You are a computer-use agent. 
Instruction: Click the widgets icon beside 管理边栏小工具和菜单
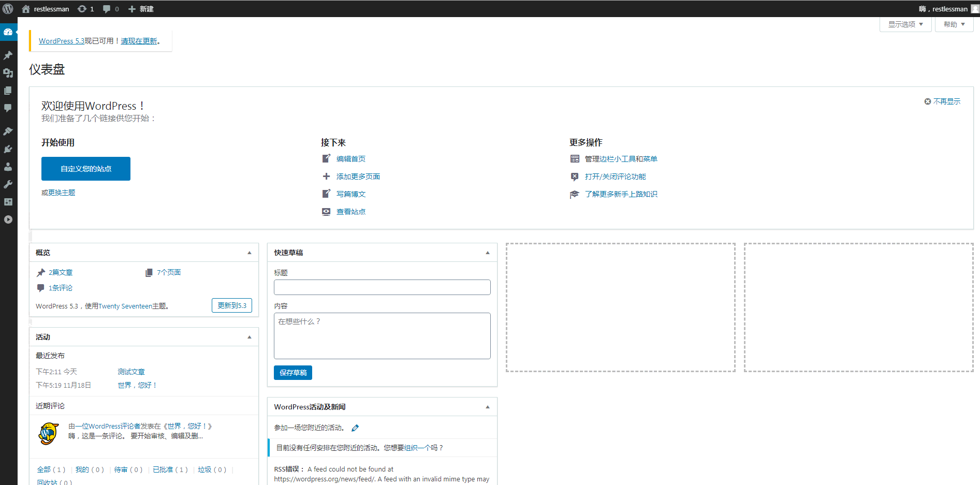coord(575,159)
